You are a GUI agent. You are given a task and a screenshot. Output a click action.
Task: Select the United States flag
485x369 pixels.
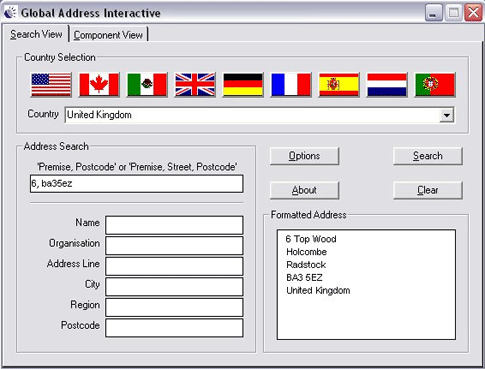(51, 85)
